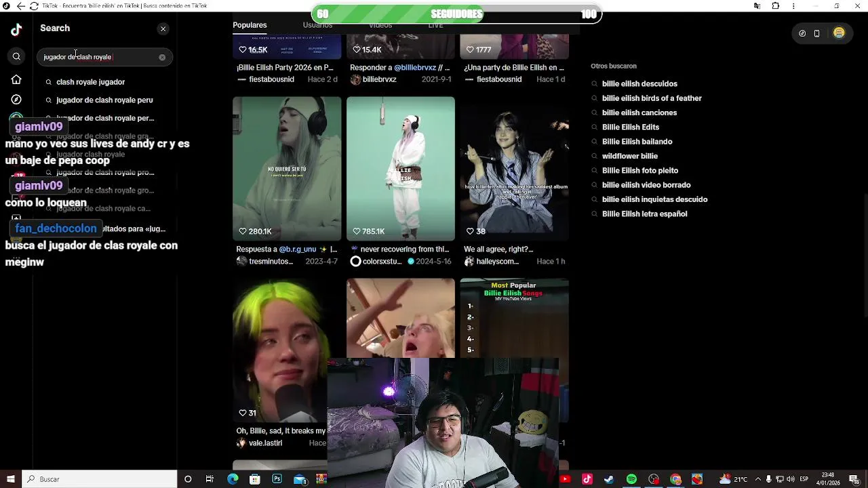Switch to the Usuarios tab
The width and height of the screenshot is (868, 488).
pos(317,25)
